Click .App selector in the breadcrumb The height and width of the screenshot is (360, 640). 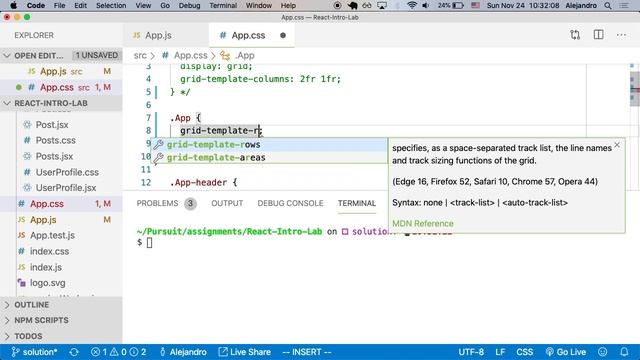pos(244,55)
